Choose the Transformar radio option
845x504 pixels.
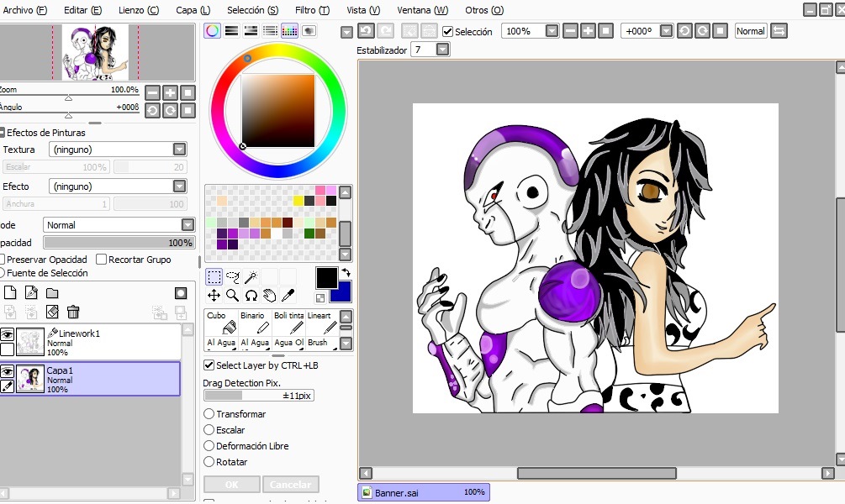(209, 414)
